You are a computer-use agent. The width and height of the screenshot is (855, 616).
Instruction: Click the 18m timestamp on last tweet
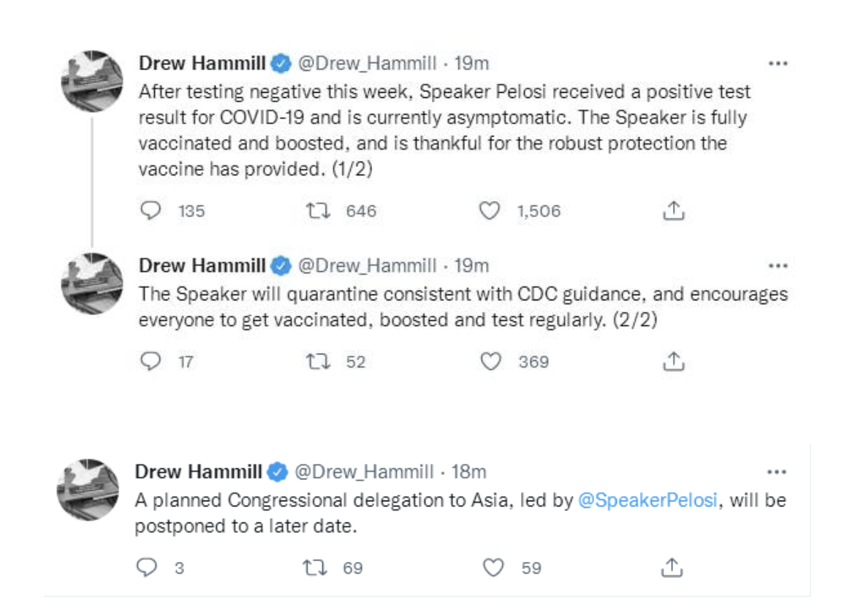[x=469, y=472]
